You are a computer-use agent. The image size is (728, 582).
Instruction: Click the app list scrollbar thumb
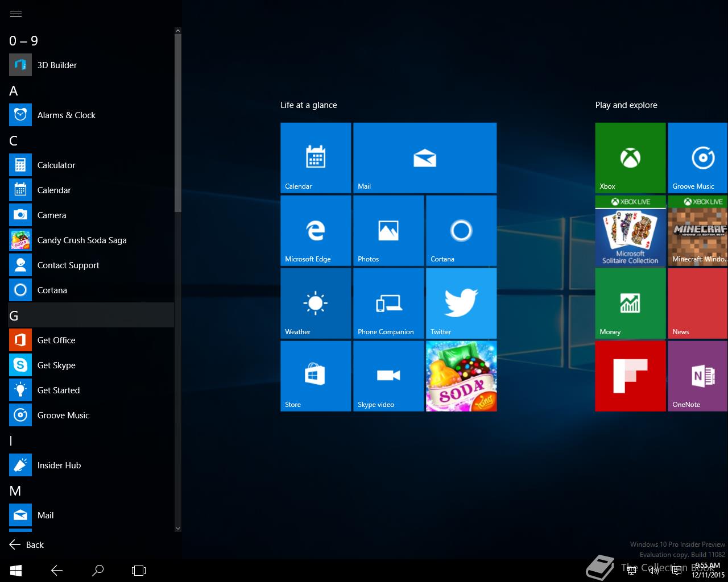pyautogui.click(x=178, y=123)
